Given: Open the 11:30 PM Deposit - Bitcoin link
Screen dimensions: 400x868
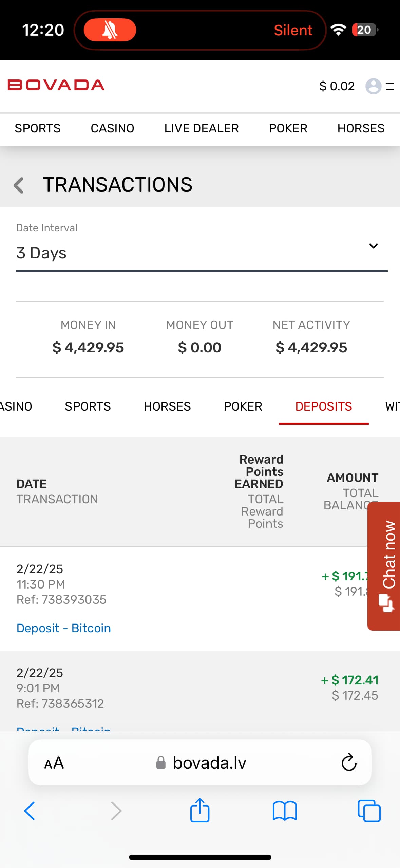Looking at the screenshot, I should pyautogui.click(x=64, y=628).
